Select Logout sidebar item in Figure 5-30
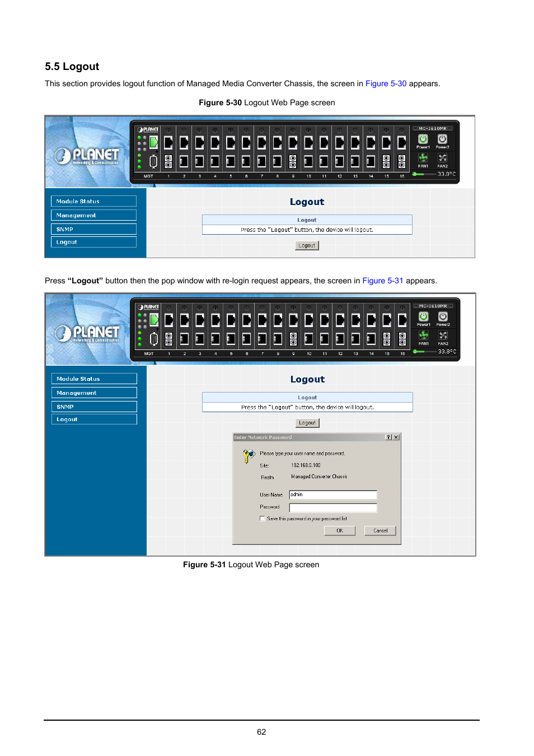534x756 pixels. coord(93,242)
